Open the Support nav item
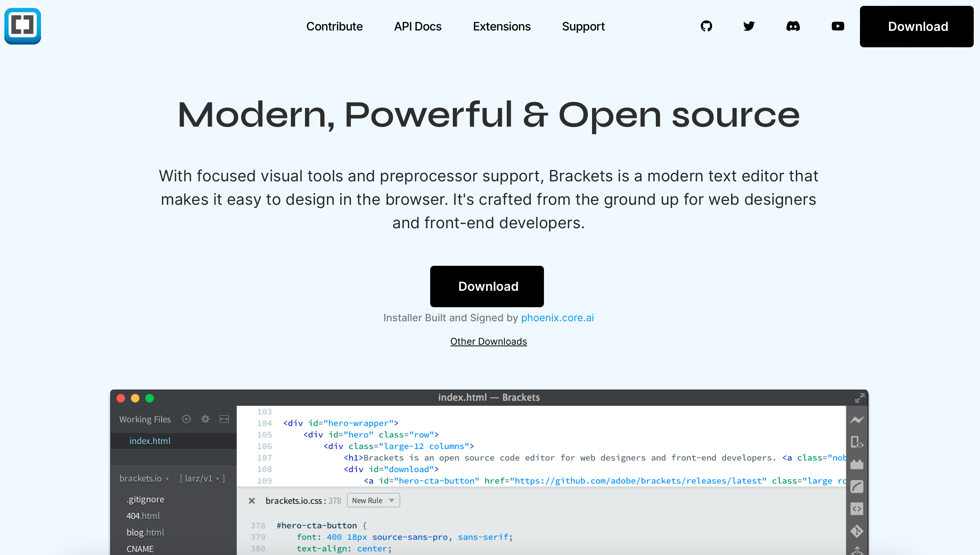Image resolution: width=980 pixels, height=555 pixels. pos(583,27)
